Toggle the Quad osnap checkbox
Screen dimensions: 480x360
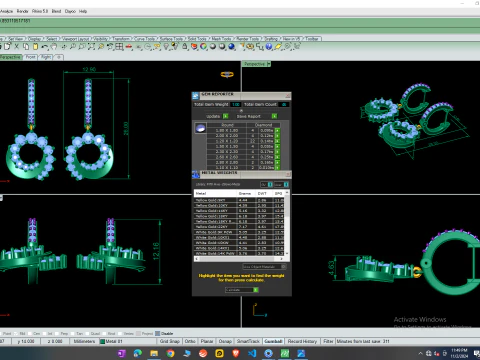(87, 333)
